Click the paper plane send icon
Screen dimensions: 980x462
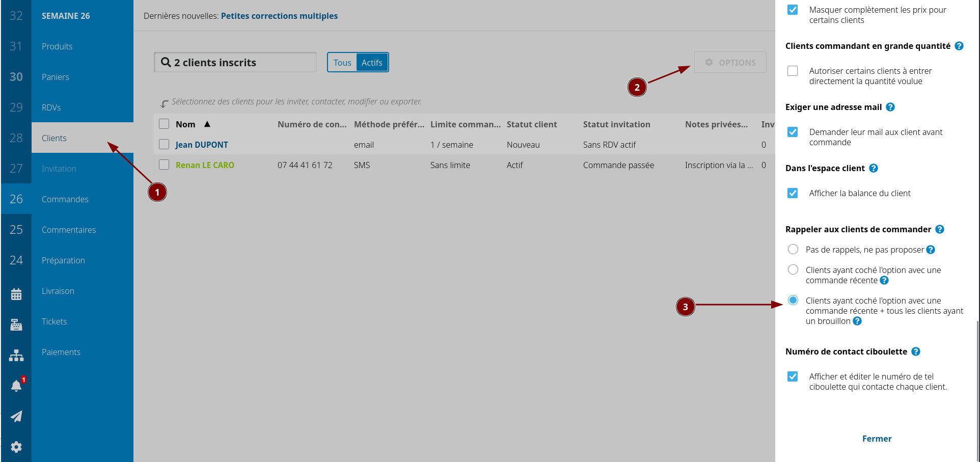pos(16,416)
